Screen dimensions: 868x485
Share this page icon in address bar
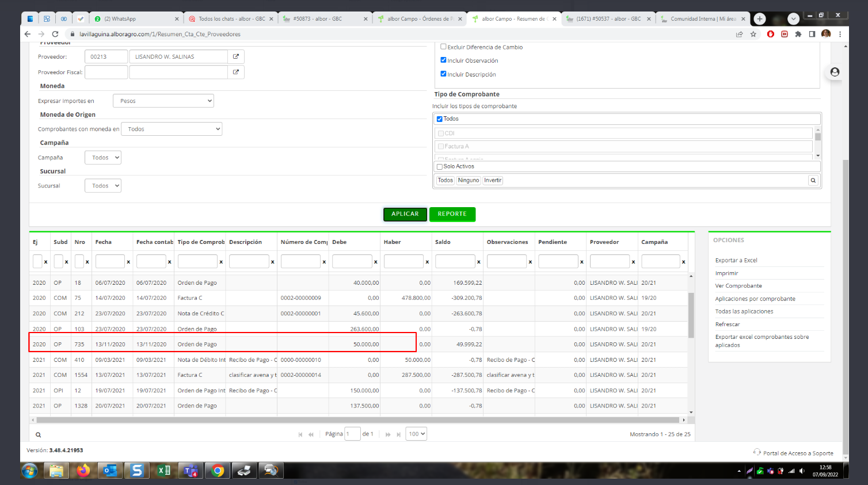click(x=739, y=34)
